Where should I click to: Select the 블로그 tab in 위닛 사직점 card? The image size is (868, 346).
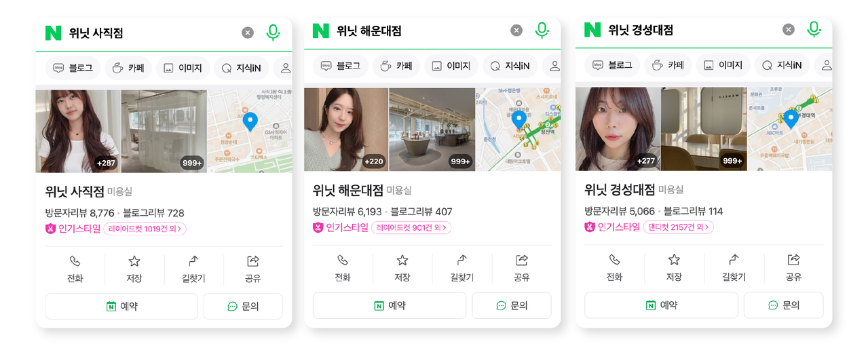[73, 68]
